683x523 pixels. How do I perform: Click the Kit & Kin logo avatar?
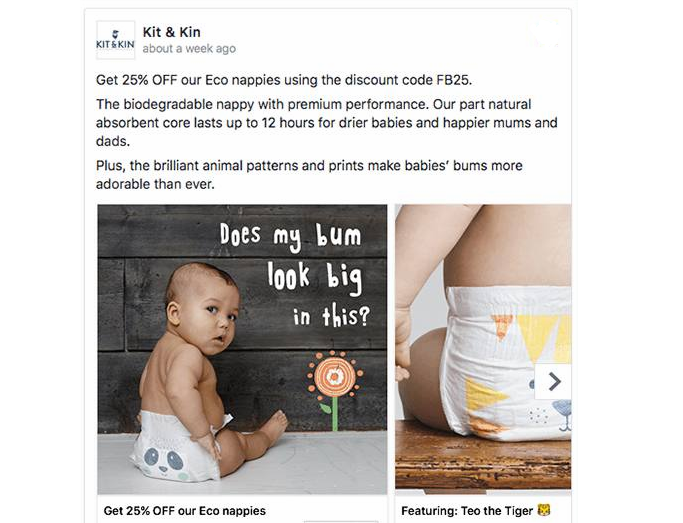click(x=115, y=40)
